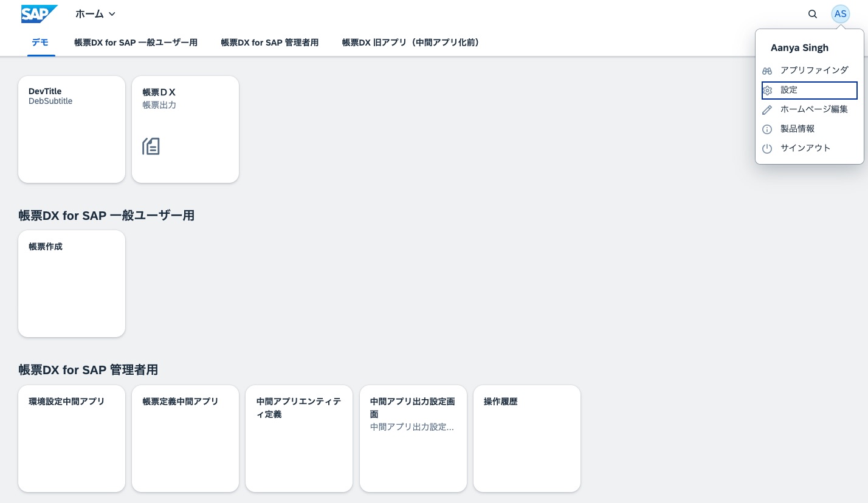Click the Aanya Singh name text

(799, 47)
